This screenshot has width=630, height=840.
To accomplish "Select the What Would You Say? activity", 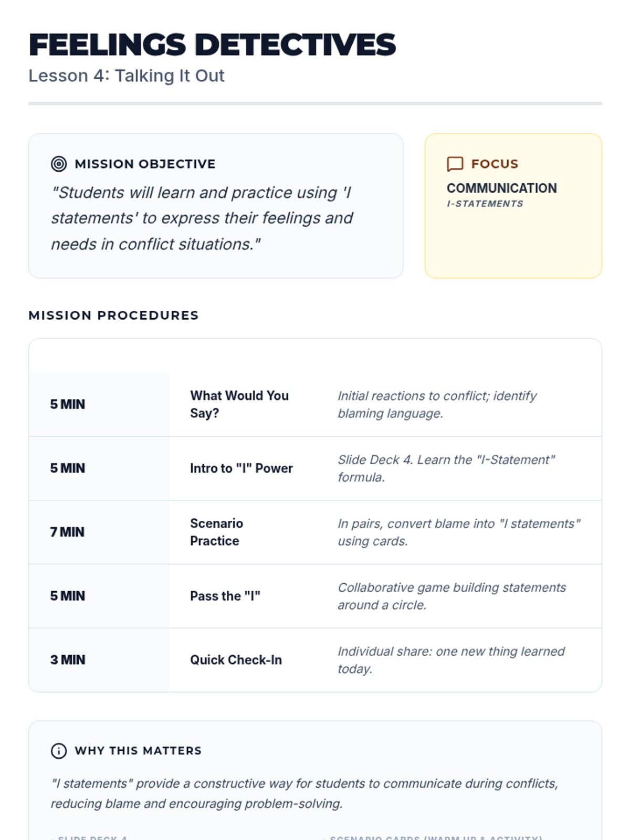I will click(239, 404).
